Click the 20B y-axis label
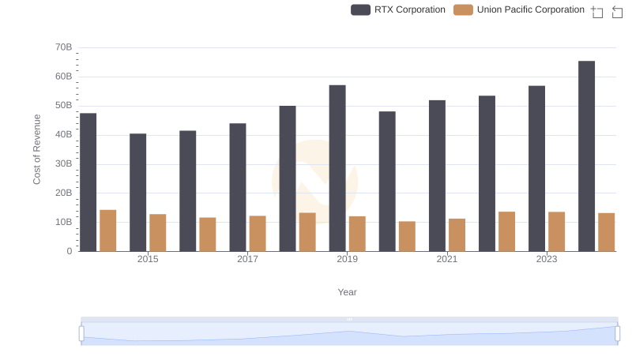The width and height of the screenshot is (632, 364). (64, 193)
